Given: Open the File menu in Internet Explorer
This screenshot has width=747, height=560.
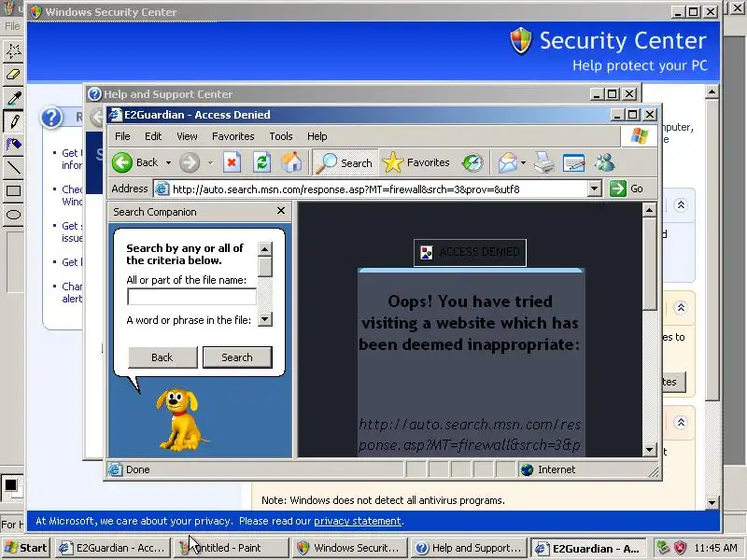Looking at the screenshot, I should tap(122, 136).
